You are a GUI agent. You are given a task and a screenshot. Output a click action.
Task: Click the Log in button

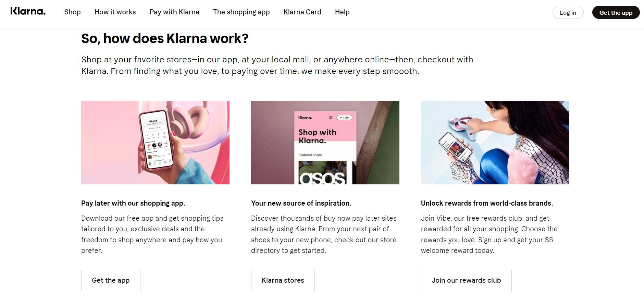(568, 12)
